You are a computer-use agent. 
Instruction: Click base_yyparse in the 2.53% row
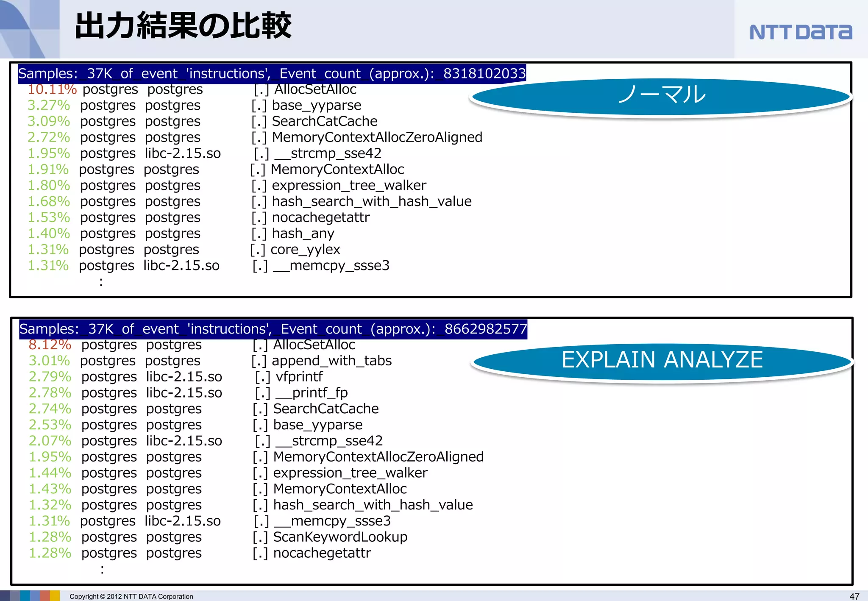pyautogui.click(x=318, y=425)
